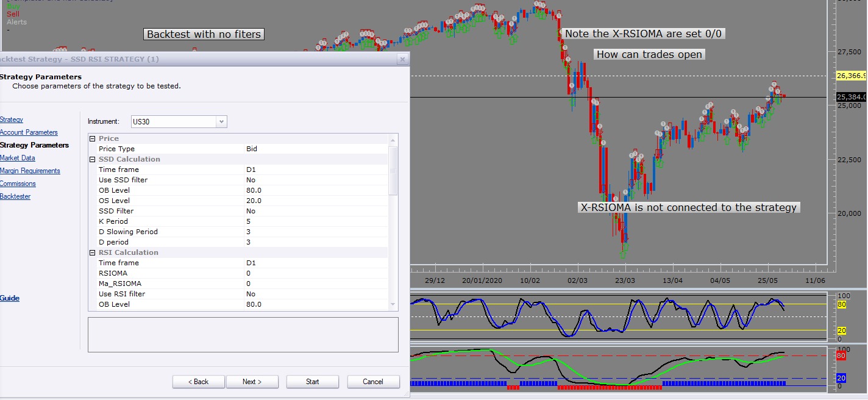Go back with the Back button

[199, 382]
